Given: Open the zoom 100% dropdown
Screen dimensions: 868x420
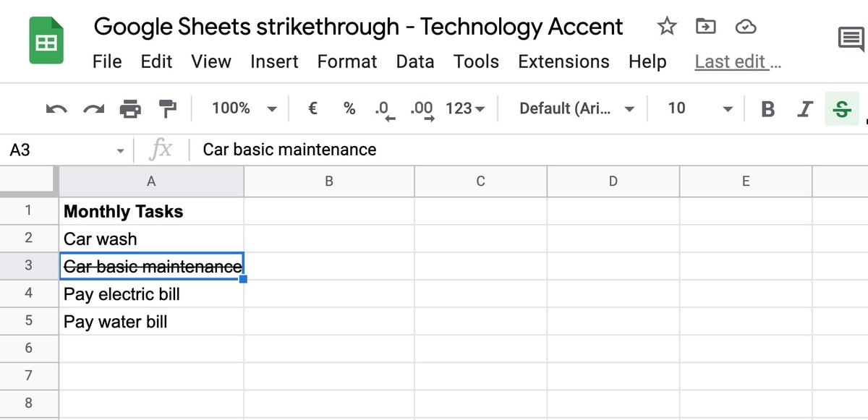Looking at the screenshot, I should 244,108.
